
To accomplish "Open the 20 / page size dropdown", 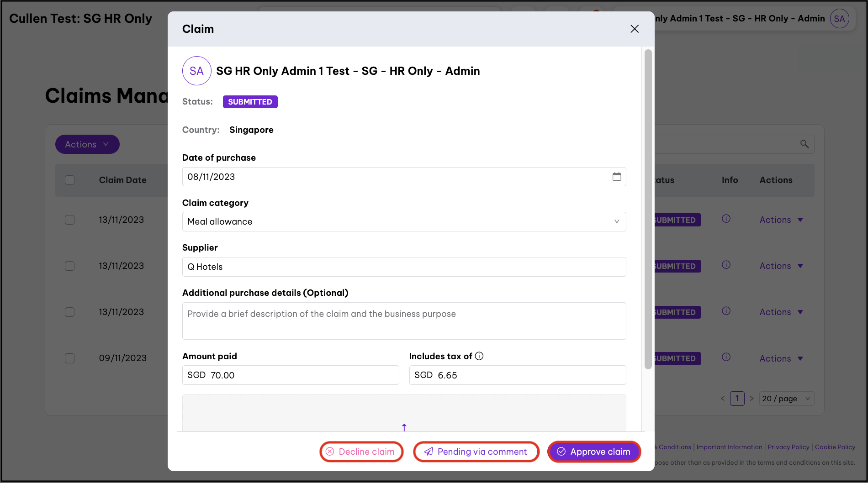I will (x=786, y=399).
